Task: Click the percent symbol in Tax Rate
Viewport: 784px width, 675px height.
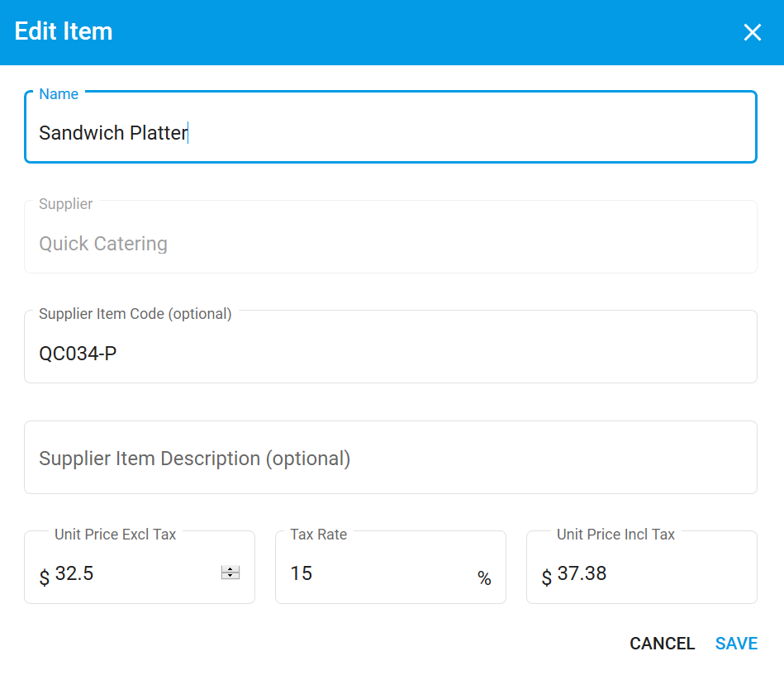Action: pyautogui.click(x=484, y=578)
